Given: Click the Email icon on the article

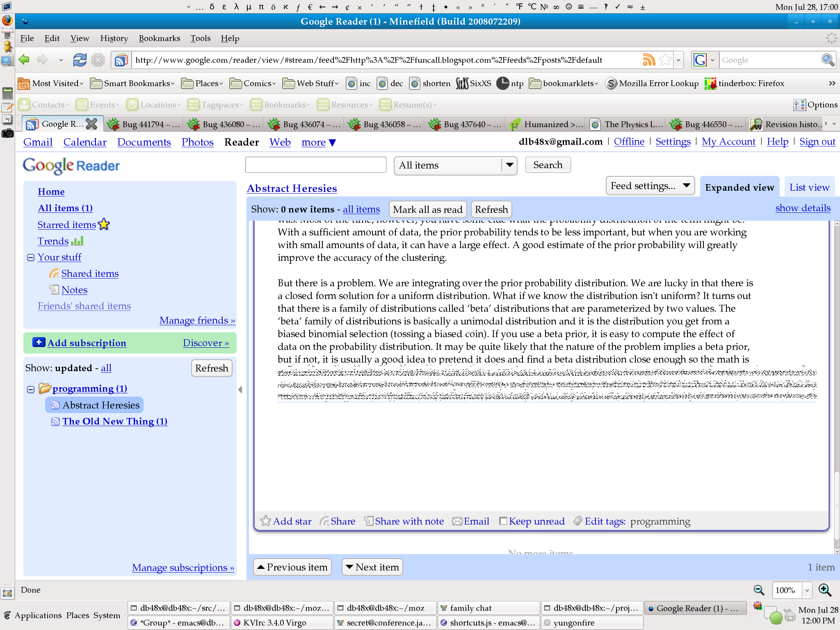Looking at the screenshot, I should pos(457,521).
